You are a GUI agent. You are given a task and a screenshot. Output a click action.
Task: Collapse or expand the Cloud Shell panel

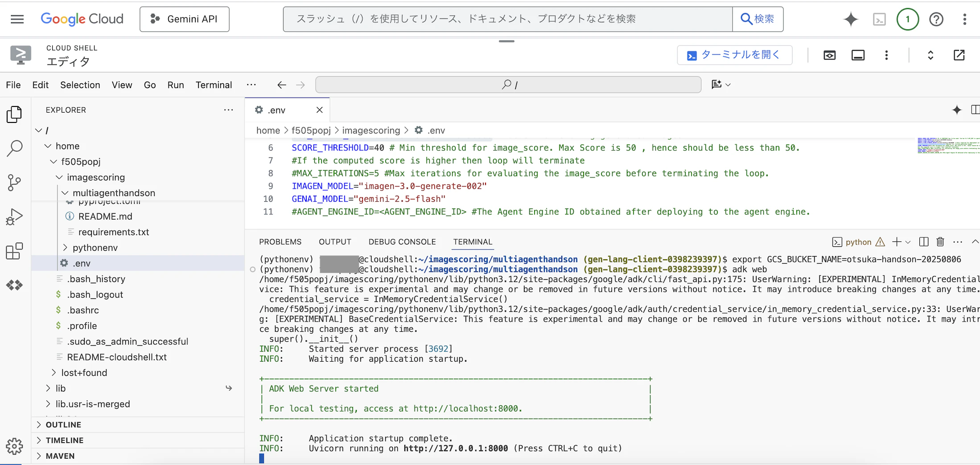coord(931,55)
